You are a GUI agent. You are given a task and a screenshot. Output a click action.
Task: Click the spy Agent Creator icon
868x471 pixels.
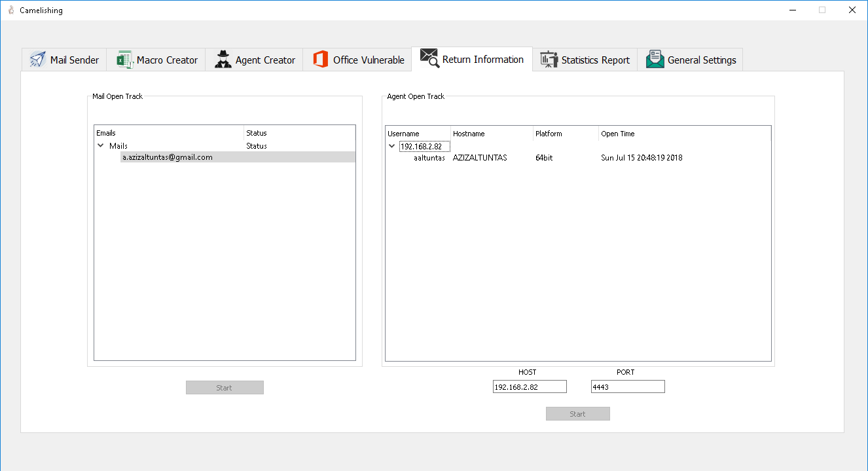tap(223, 60)
